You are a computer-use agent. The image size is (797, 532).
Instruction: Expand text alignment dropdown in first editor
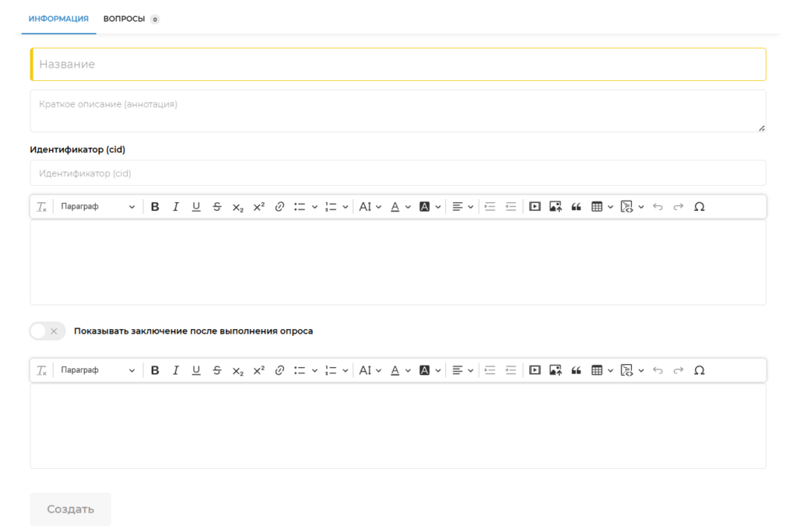click(x=462, y=207)
